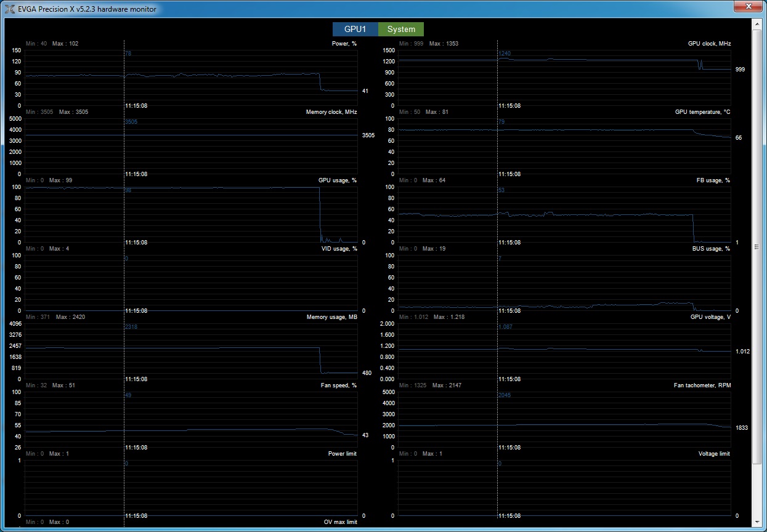The height and width of the screenshot is (532, 767).
Task: Click the 11:15:08 timestamp under the Power graph
Action: [136, 106]
